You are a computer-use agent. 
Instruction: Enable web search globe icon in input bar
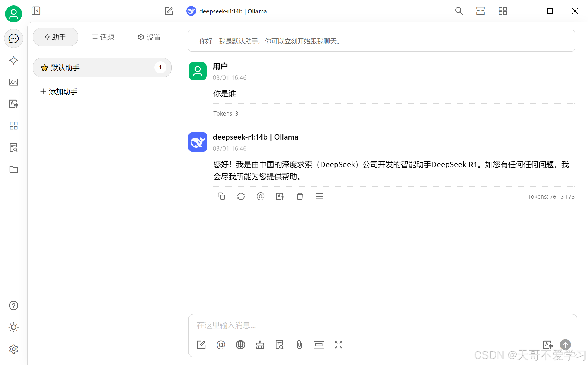click(240, 345)
